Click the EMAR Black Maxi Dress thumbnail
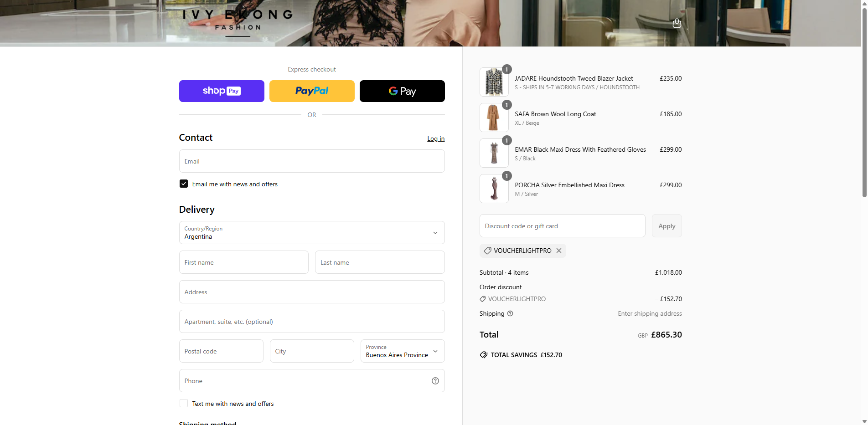868x425 pixels. coord(494,153)
